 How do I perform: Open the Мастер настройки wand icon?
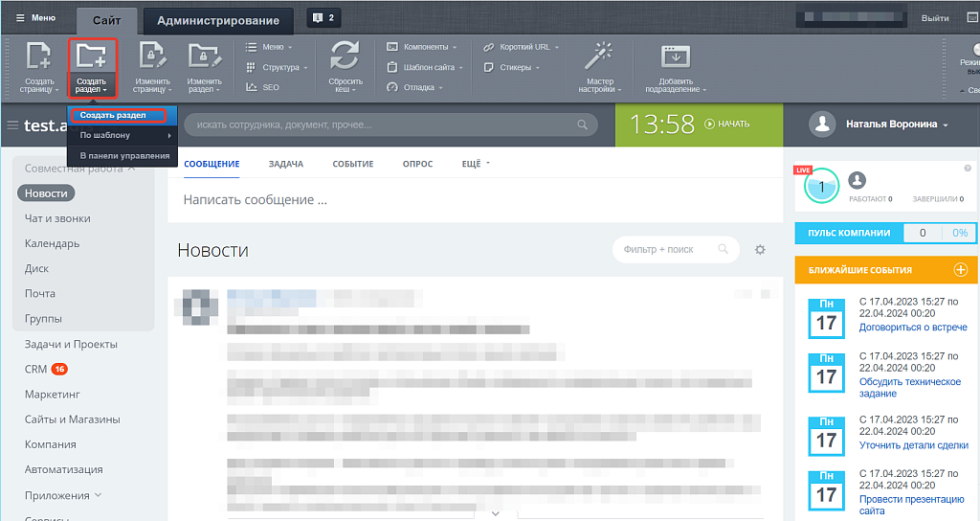coord(599,56)
